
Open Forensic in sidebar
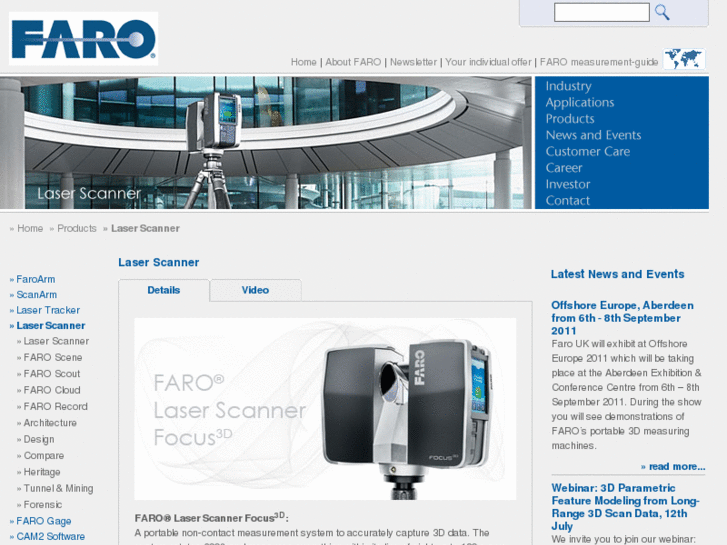(x=43, y=505)
